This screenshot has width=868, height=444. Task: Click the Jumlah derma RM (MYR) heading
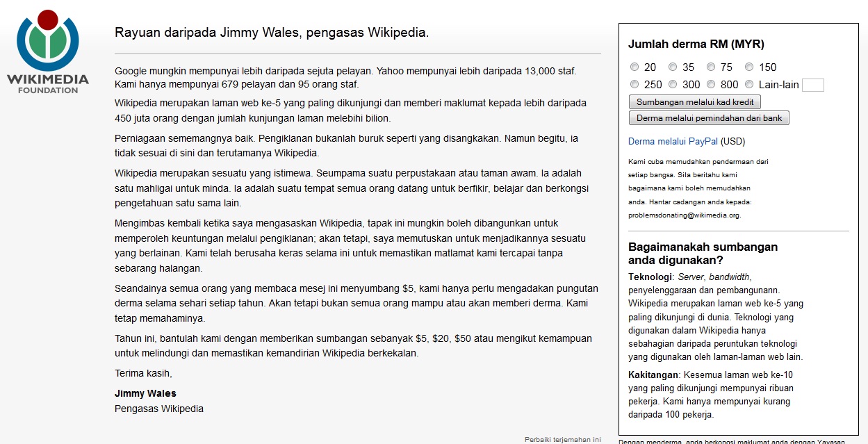pyautogui.click(x=696, y=44)
